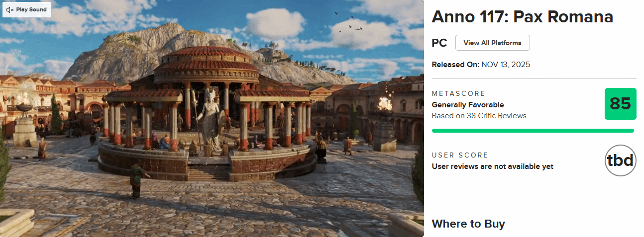Open View All Platforms
Image resolution: width=644 pixels, height=237 pixels.
pos(492,43)
